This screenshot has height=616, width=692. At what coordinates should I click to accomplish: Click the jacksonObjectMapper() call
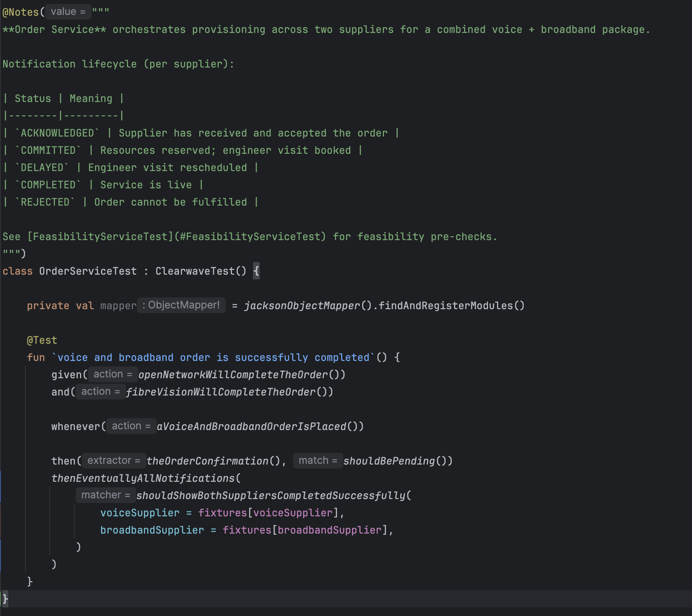coord(308,306)
